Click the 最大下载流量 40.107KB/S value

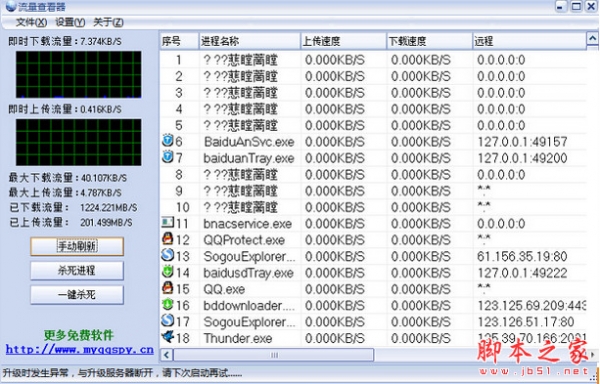coord(104,178)
